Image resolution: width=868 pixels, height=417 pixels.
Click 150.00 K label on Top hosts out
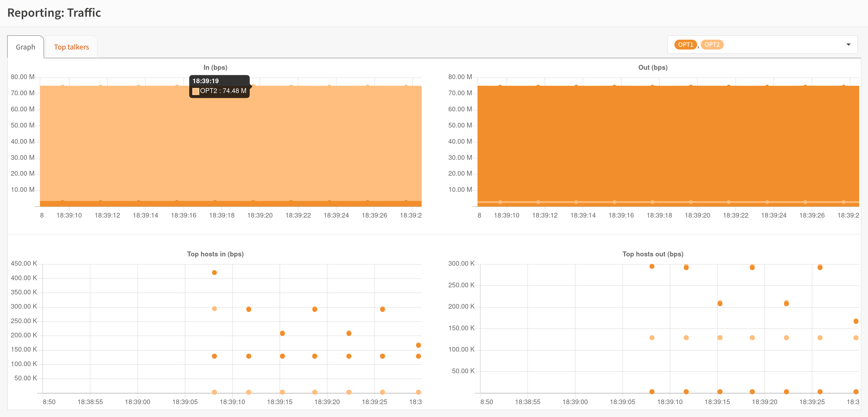click(461, 328)
